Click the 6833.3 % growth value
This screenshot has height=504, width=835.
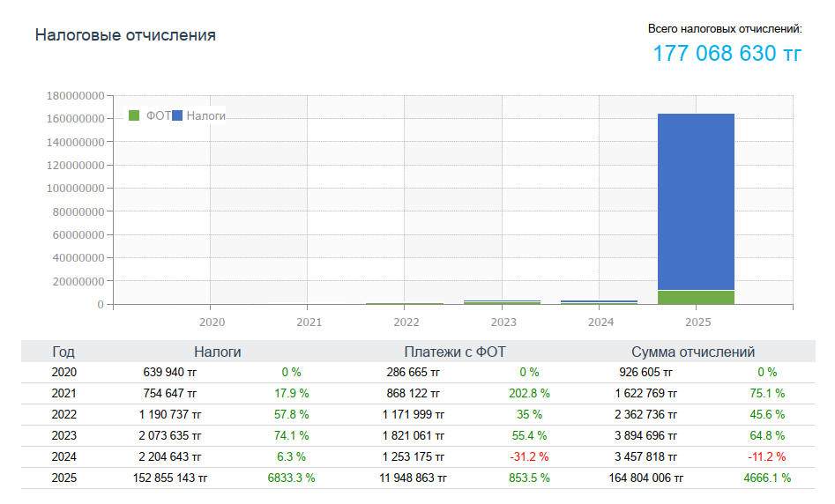[291, 478]
